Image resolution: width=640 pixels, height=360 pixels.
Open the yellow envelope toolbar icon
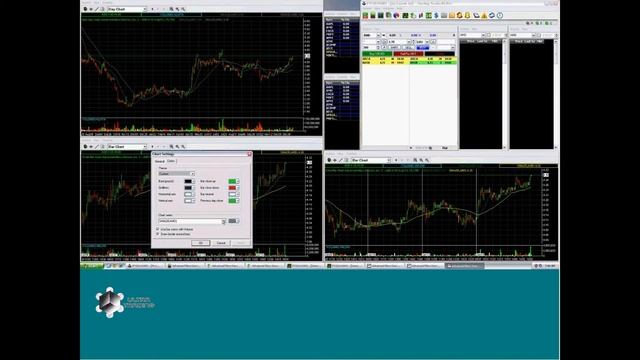(x=452, y=16)
